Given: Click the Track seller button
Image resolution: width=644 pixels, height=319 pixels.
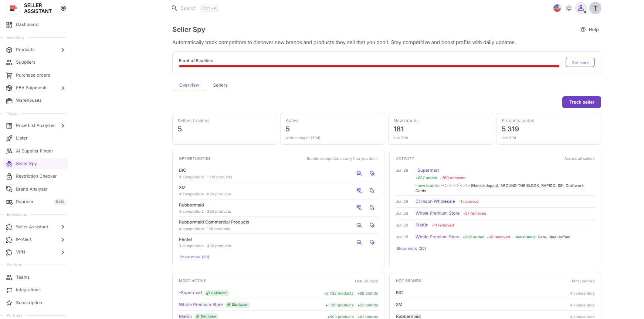Looking at the screenshot, I should point(582,102).
